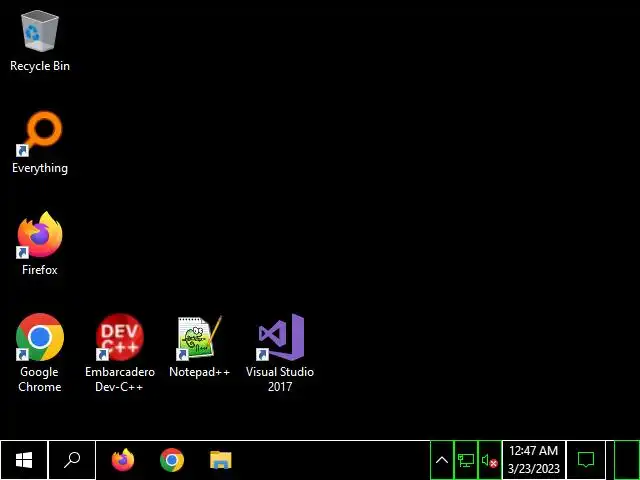Click the "Everything" label text
Viewport: 640px width, 480px height.
tap(40, 168)
